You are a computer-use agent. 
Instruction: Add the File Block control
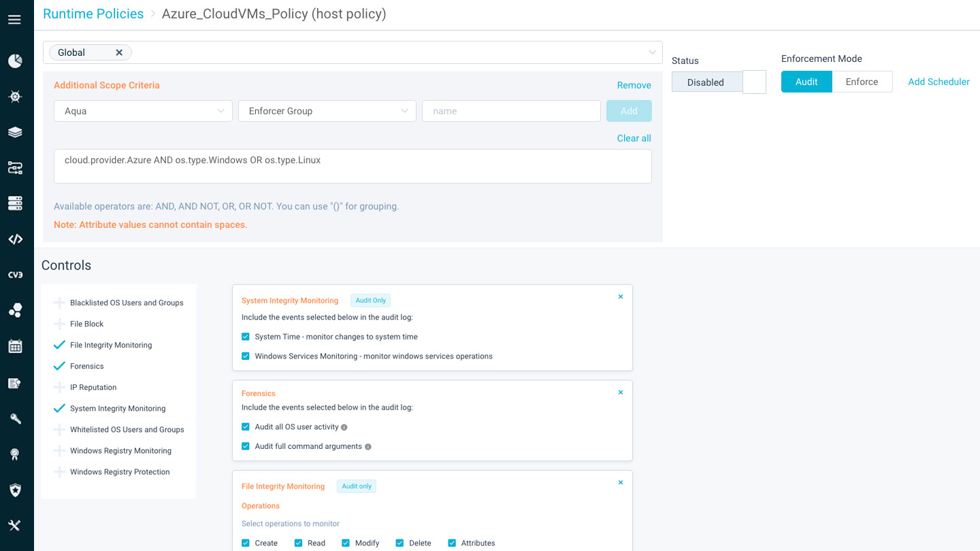60,324
